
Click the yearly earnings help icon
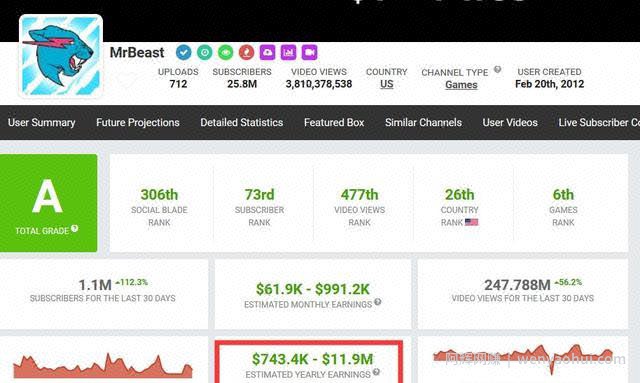[x=376, y=372]
